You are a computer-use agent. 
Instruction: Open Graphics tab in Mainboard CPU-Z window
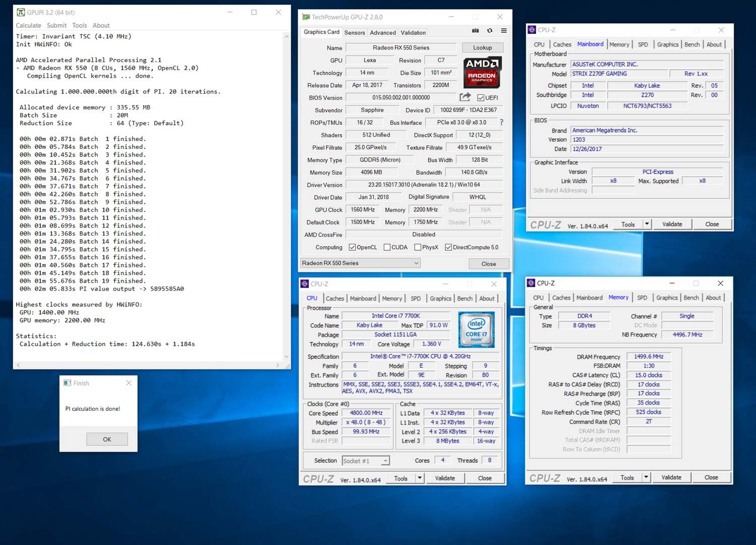click(x=668, y=44)
